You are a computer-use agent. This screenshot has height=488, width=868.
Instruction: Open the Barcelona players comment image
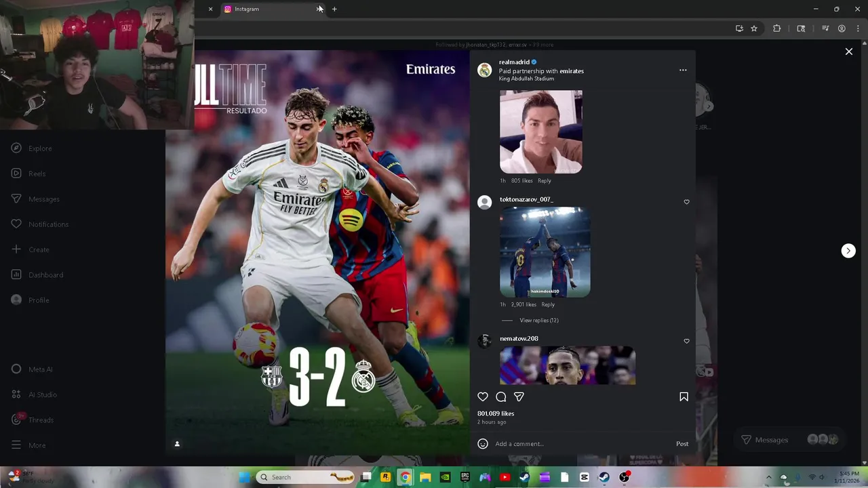(x=545, y=252)
